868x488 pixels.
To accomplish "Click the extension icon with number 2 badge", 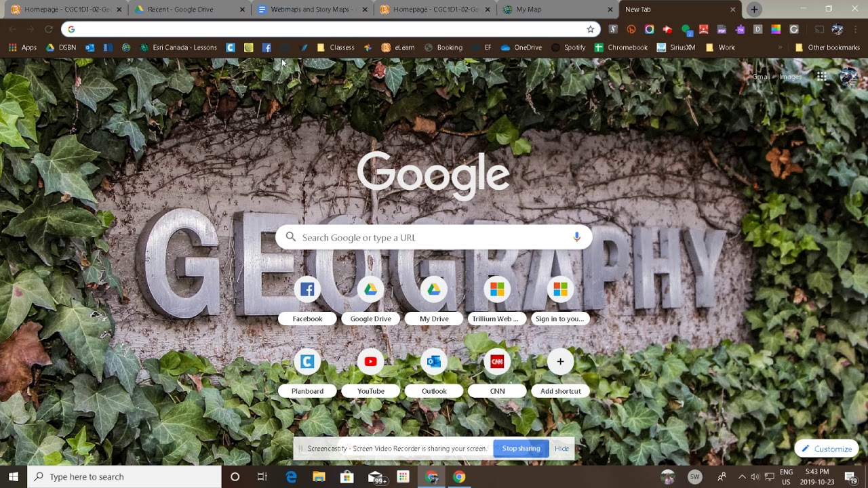I will point(686,29).
